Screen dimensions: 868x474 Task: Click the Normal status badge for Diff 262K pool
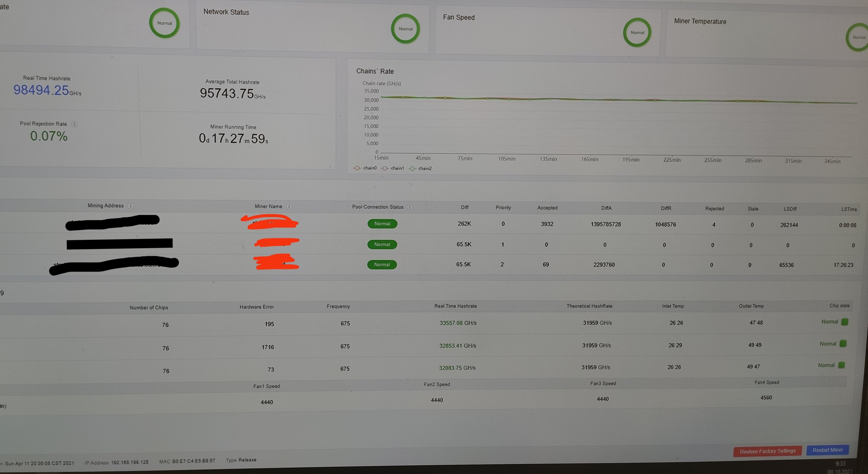click(382, 224)
